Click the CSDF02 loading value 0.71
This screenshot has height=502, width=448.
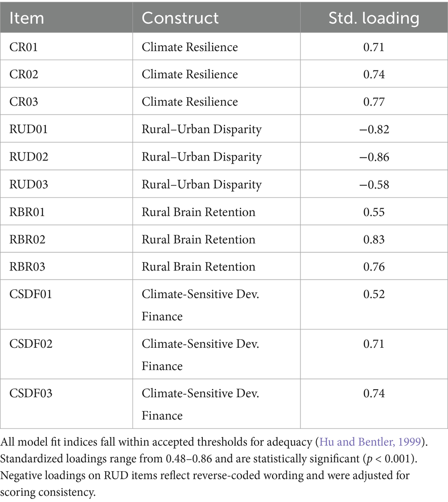tap(374, 344)
